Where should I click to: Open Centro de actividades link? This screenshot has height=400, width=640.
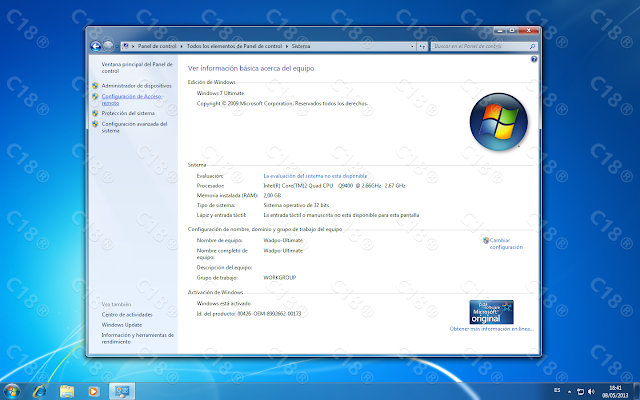(127, 315)
